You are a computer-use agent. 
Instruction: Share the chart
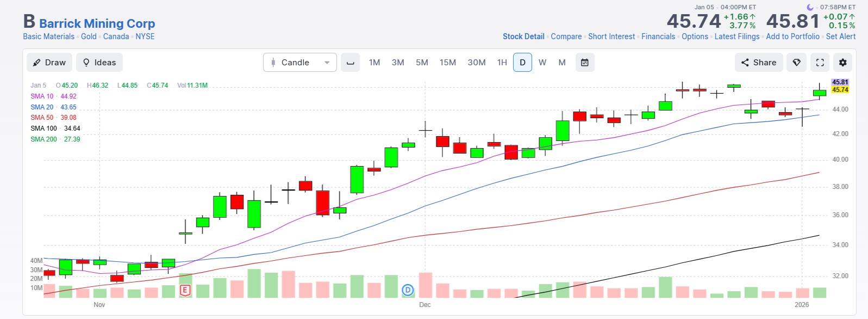pos(759,63)
